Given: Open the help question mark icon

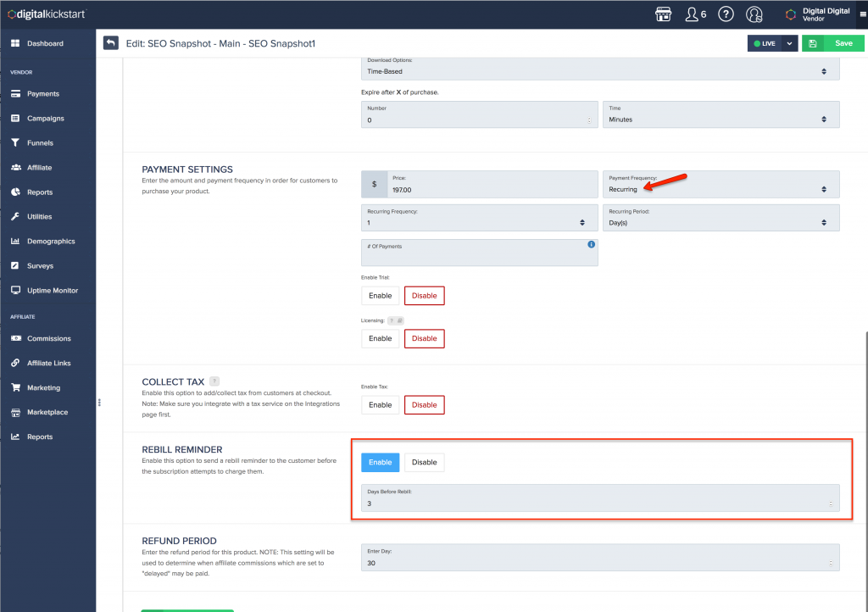Looking at the screenshot, I should click(726, 14).
